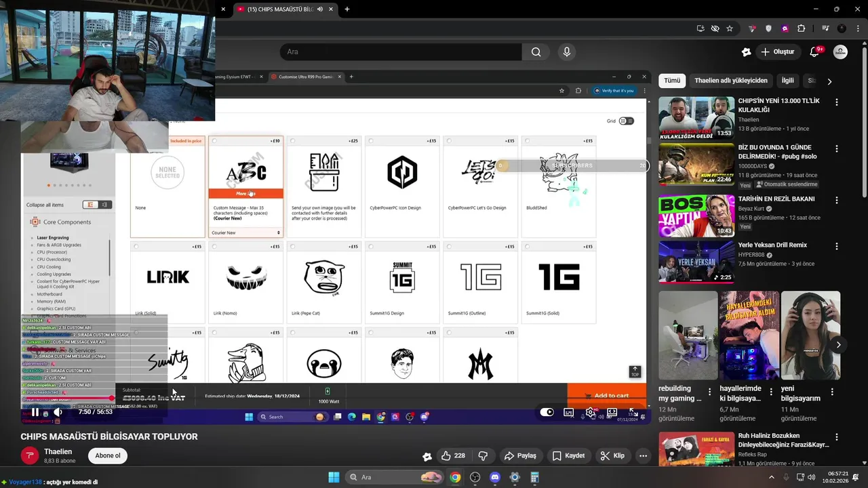Open options for CHIPS'İN YENİ 13.000 TL'LİK video
The image size is (868, 488).
tap(837, 102)
